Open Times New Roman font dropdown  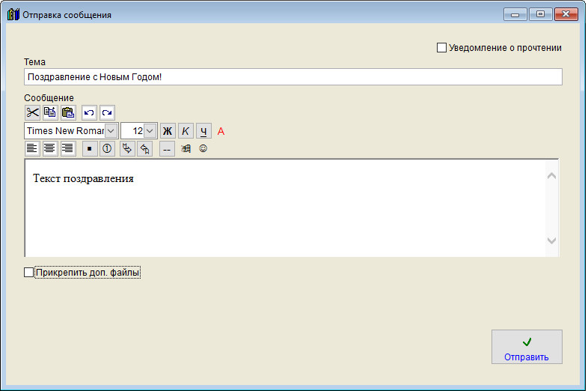(x=111, y=131)
